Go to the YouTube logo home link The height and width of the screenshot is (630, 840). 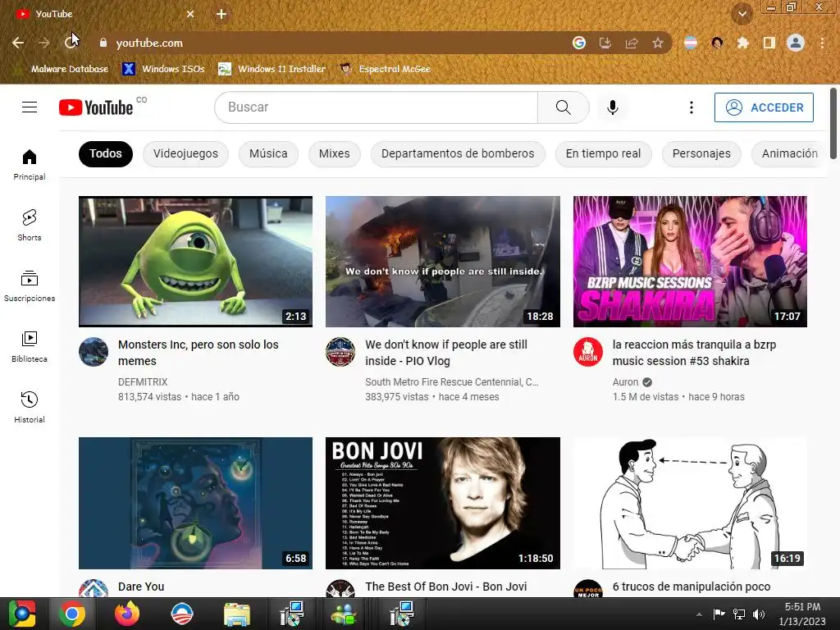tap(96, 107)
